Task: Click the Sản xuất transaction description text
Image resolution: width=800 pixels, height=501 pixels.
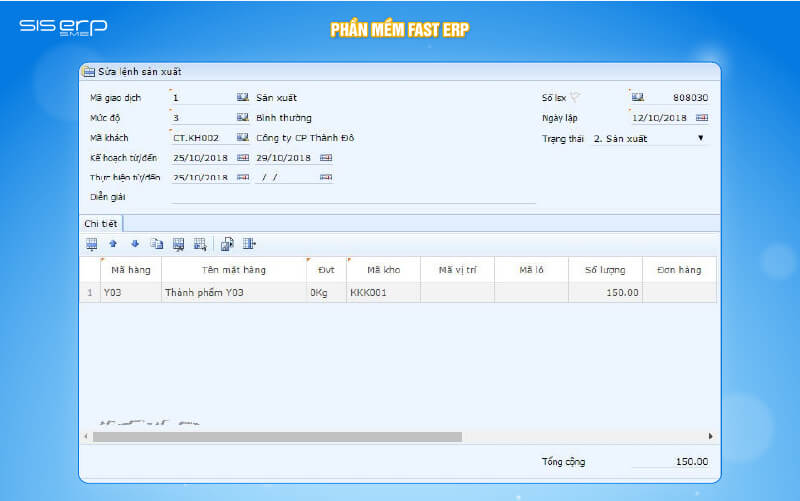Action: click(x=277, y=97)
